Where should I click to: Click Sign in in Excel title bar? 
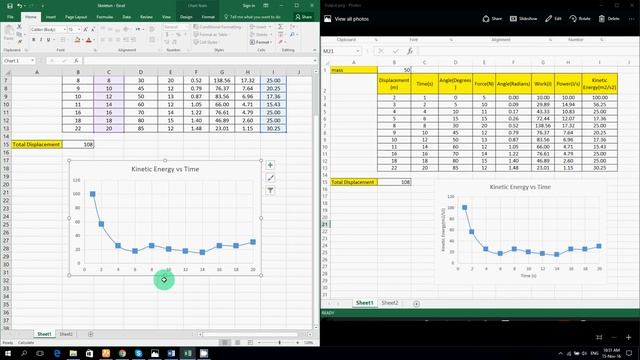click(x=249, y=6)
